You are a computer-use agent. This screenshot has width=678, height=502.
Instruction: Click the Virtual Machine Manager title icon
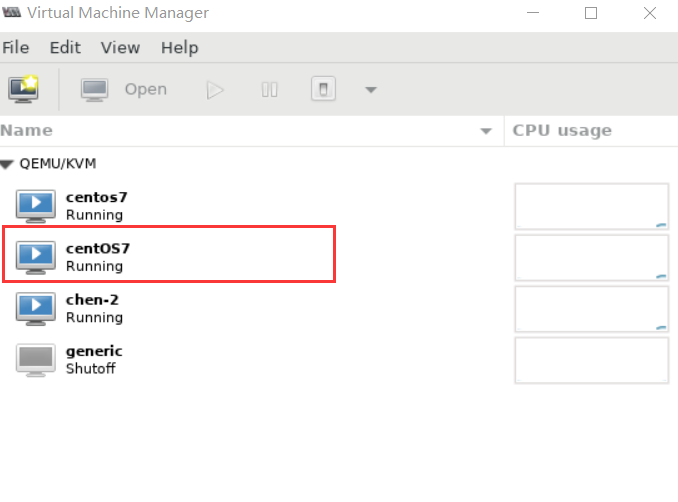pyautogui.click(x=12, y=12)
